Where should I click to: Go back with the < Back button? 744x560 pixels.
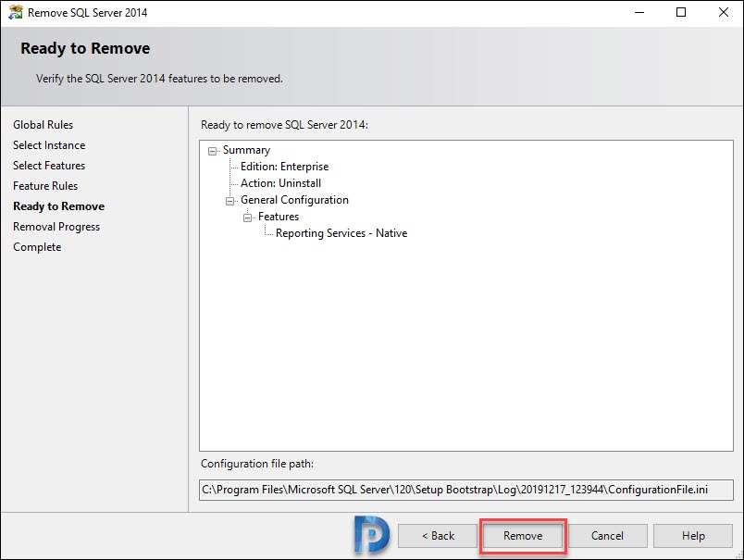pyautogui.click(x=438, y=536)
